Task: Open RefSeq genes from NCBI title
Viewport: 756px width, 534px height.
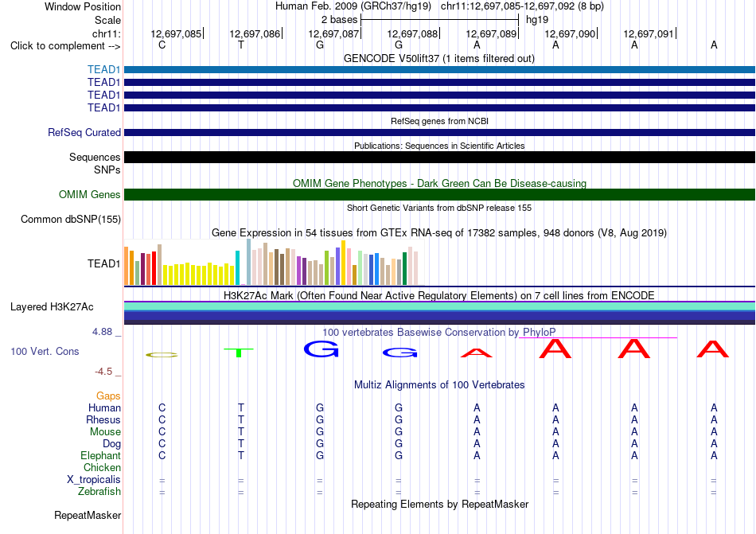Action: 439,121
